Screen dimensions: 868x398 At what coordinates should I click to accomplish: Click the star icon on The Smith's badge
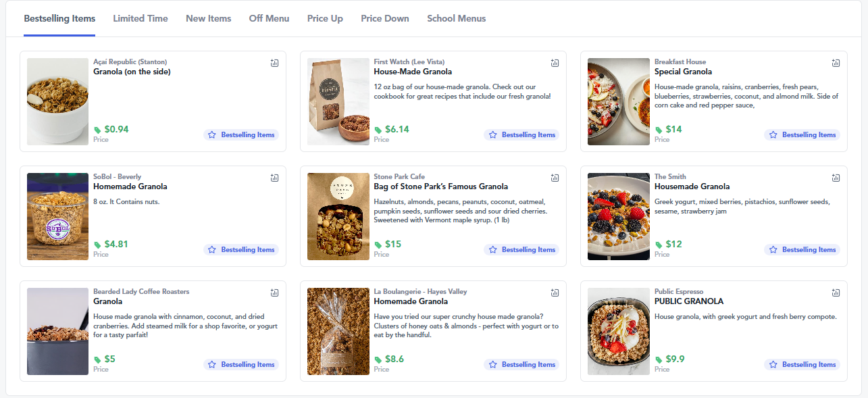click(772, 249)
